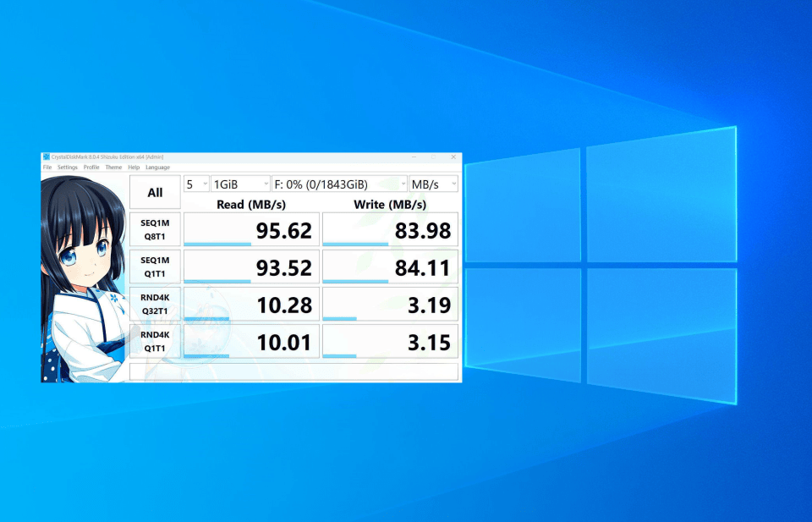Image resolution: width=812 pixels, height=522 pixels.
Task: Open the Profile menu
Action: (91, 168)
